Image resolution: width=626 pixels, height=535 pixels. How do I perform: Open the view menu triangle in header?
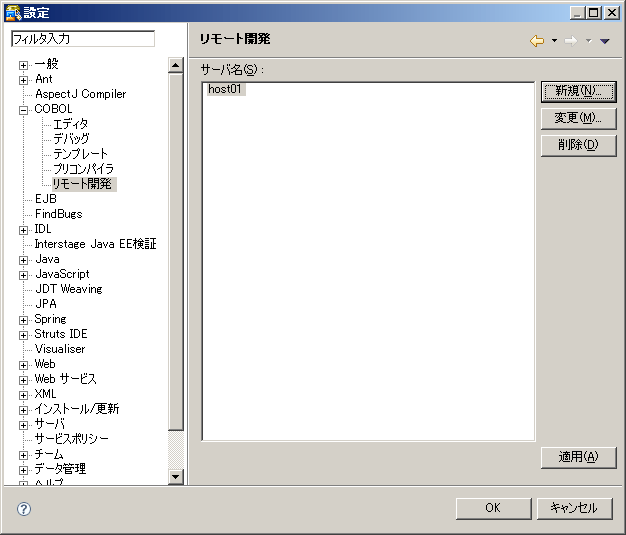(x=604, y=41)
